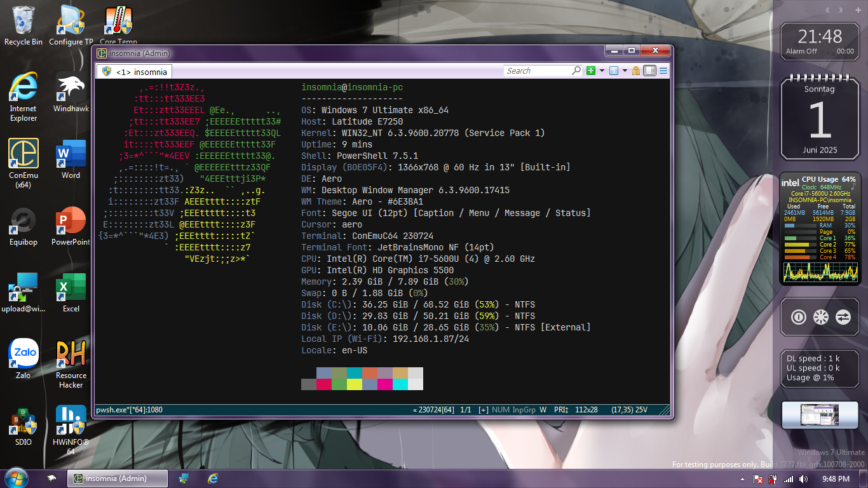The height and width of the screenshot is (488, 868).
Task: Open the Internet Explorer taskbar icon
Action: (x=213, y=478)
